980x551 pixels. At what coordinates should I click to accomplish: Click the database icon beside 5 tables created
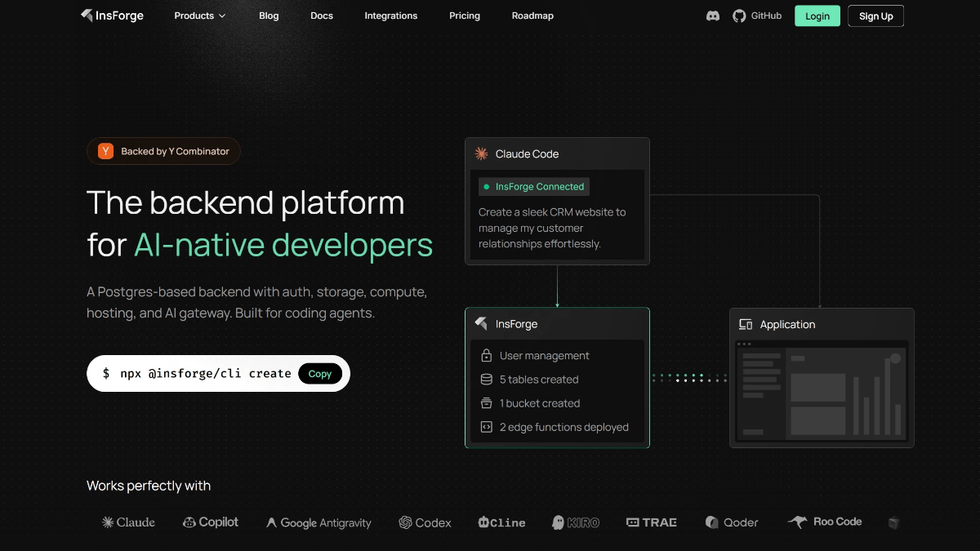click(486, 380)
